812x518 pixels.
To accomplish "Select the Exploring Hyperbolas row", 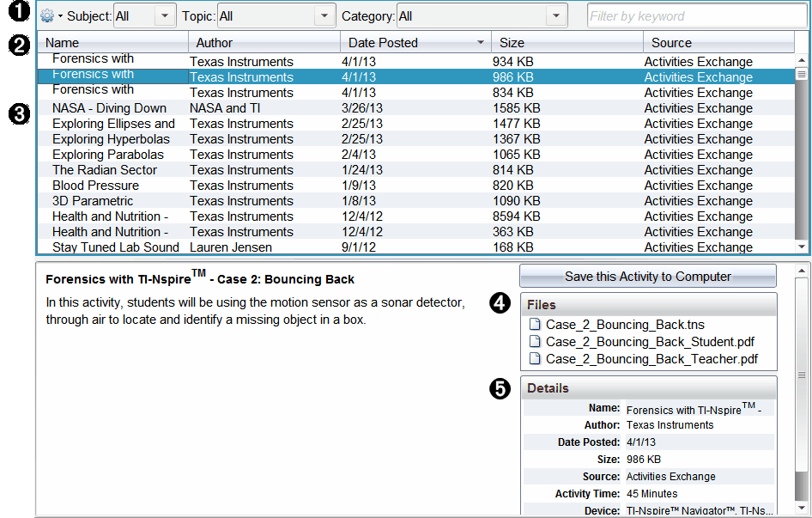I will click(x=112, y=139).
